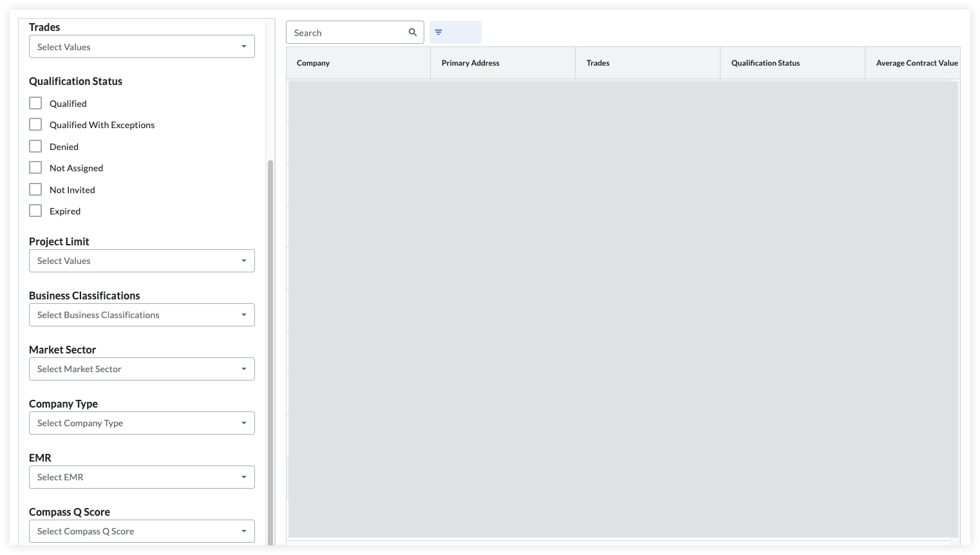Image resolution: width=980 pixels, height=555 pixels.
Task: Toggle the filter panel icon button
Action: click(438, 33)
